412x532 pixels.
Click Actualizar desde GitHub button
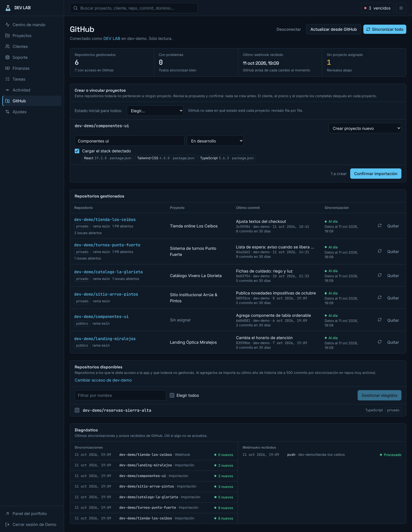coord(333,29)
